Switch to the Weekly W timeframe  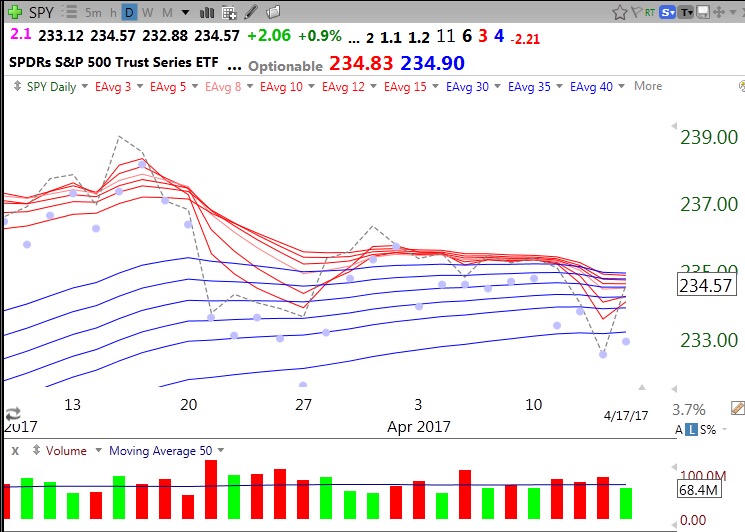(x=148, y=12)
